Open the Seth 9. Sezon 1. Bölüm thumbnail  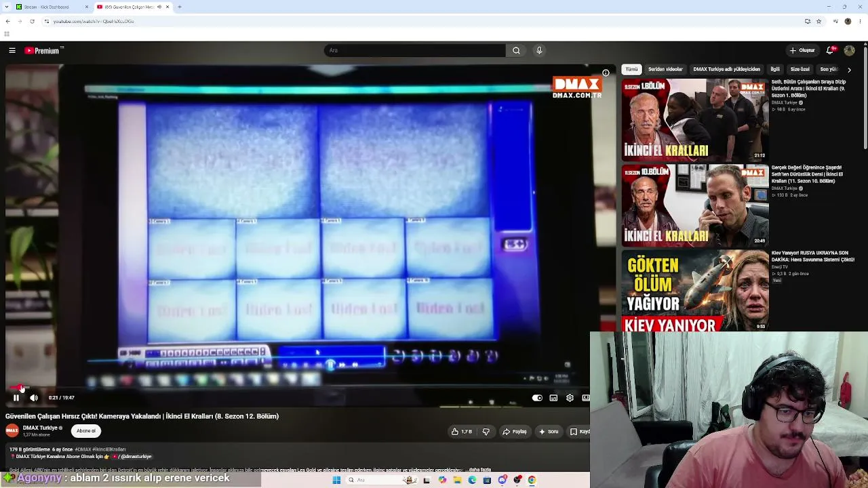pyautogui.click(x=695, y=120)
